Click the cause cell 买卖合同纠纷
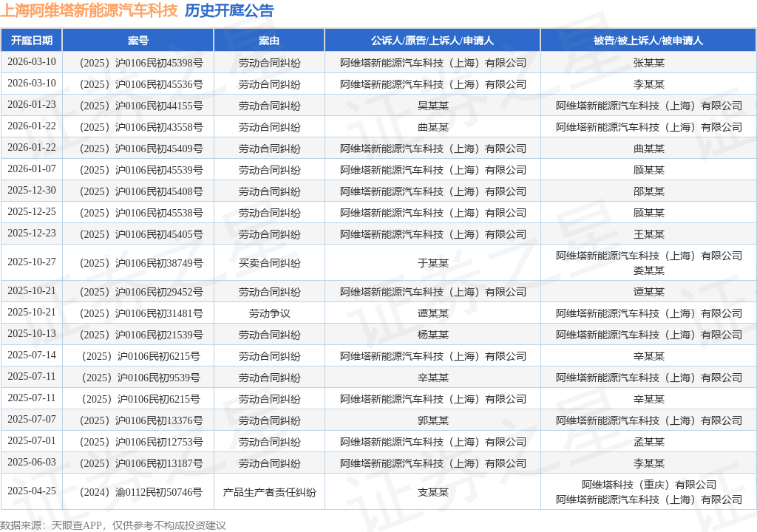 tap(269, 262)
